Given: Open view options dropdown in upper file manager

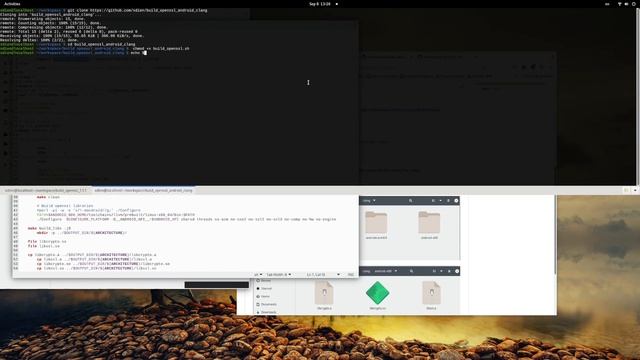Looking at the screenshot, I should click(x=440, y=200).
